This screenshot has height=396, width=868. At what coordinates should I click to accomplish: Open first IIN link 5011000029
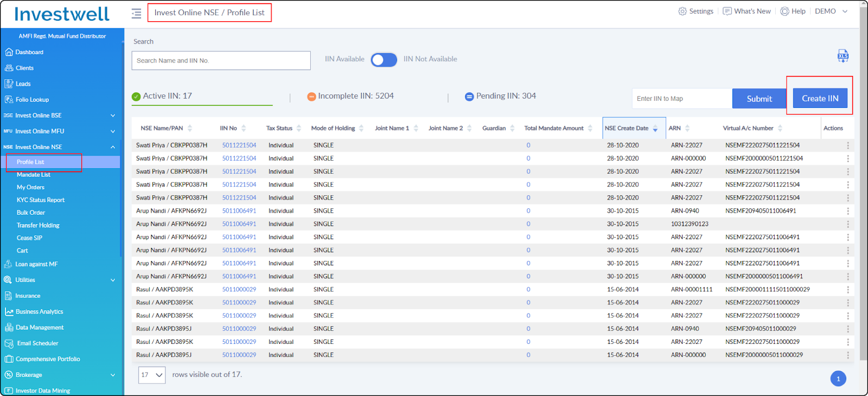click(239, 290)
